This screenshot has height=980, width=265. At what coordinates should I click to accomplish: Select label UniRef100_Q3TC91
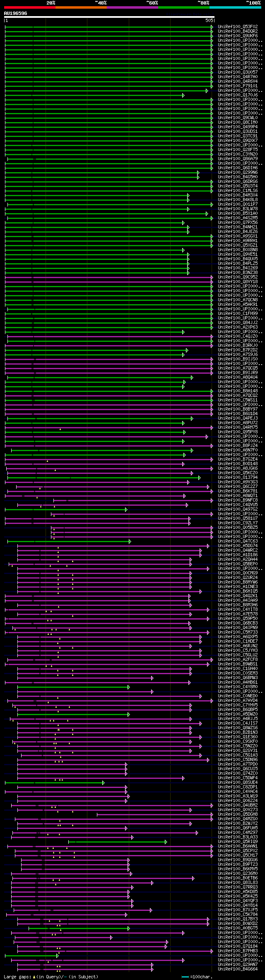pos(238,136)
